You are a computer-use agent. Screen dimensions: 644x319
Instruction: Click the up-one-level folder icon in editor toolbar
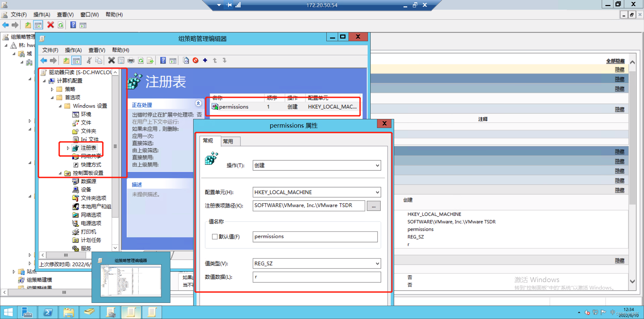tap(66, 60)
